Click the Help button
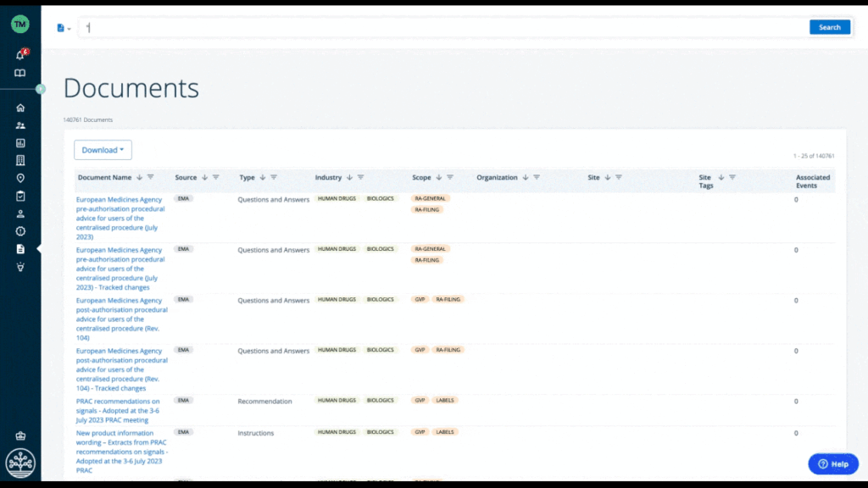The width and height of the screenshot is (868, 488). coord(833,464)
